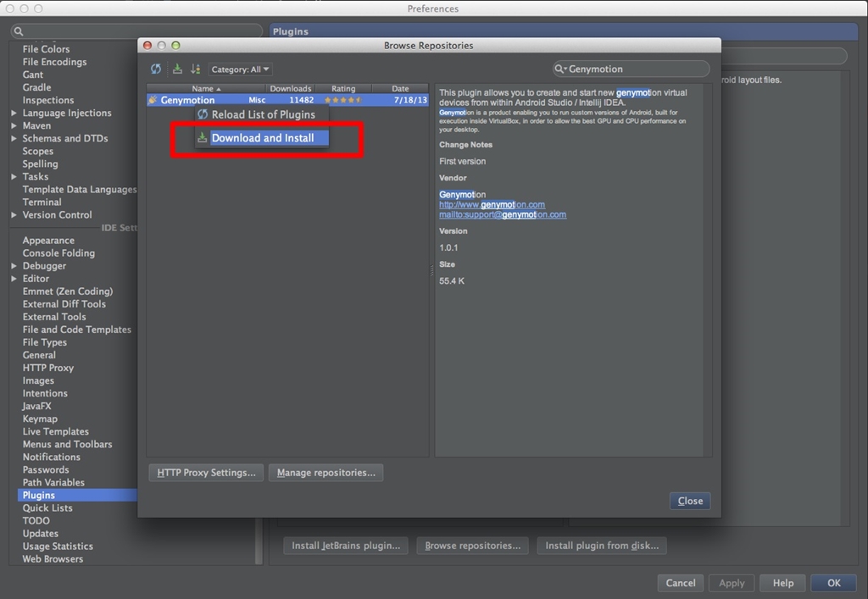Select Emmet (Zen Coding) settings
Screen dimensions: 868x599
tap(68, 291)
